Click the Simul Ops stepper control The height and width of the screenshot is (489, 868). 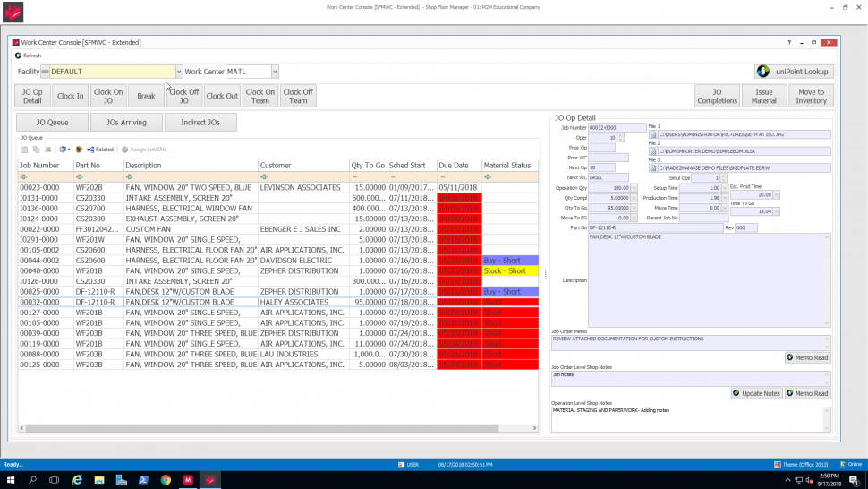(723, 177)
